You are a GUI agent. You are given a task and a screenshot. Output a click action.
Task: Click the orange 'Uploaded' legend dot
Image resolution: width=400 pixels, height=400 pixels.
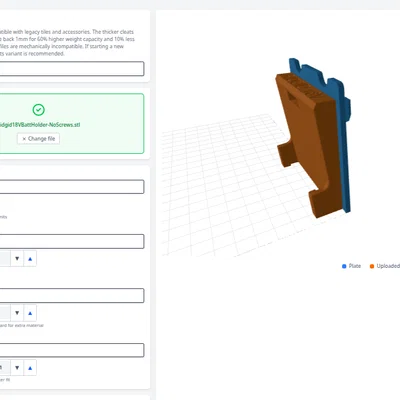372,266
